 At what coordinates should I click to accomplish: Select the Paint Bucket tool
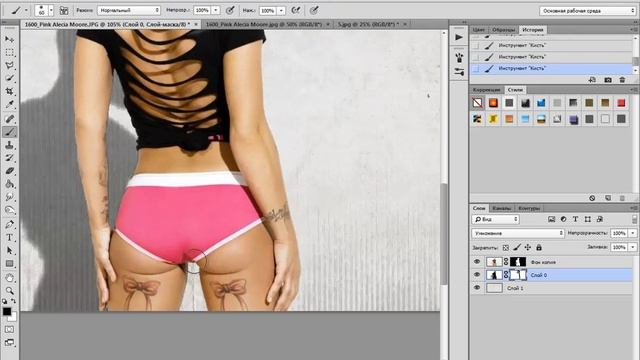(x=9, y=184)
